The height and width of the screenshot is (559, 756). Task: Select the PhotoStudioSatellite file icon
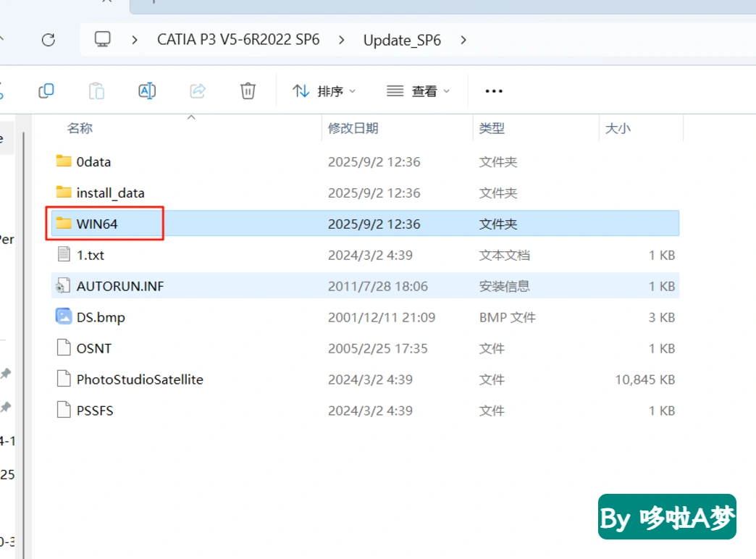tap(64, 379)
